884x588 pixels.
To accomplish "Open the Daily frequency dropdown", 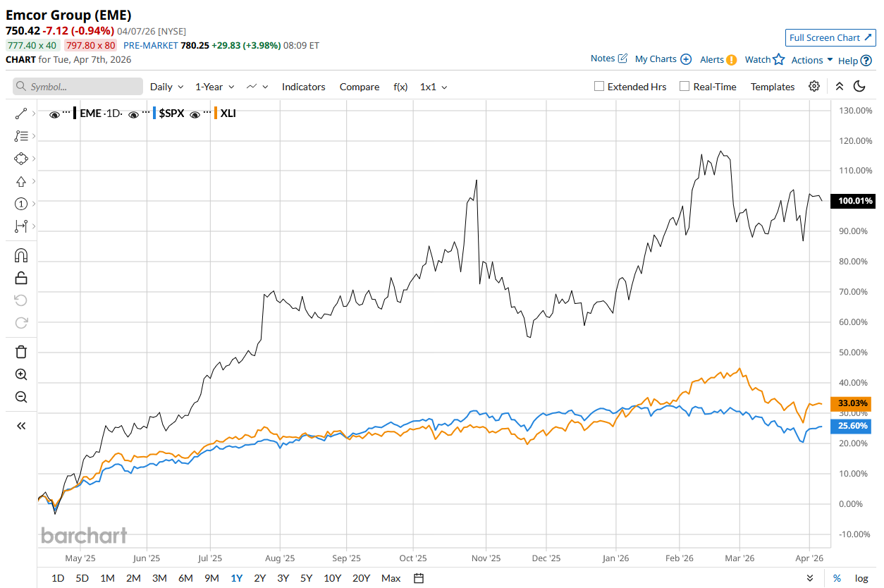I will tap(166, 87).
